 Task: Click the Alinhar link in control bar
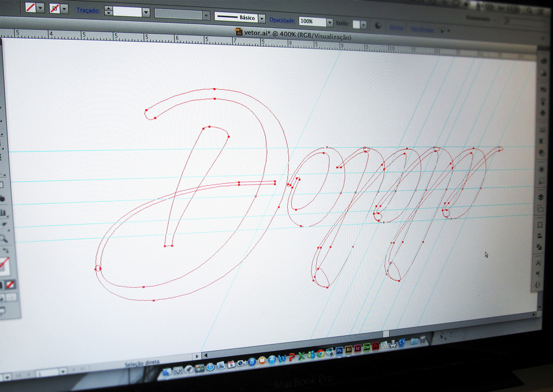pos(397,27)
